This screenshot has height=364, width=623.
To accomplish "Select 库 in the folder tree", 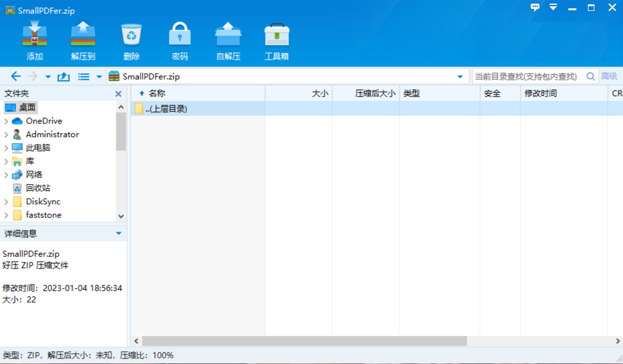I will click(30, 161).
